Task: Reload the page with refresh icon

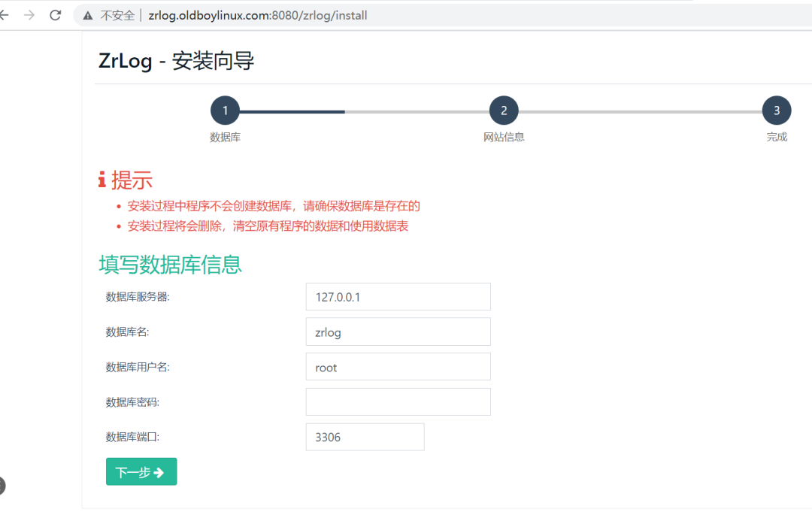Action: (x=56, y=16)
